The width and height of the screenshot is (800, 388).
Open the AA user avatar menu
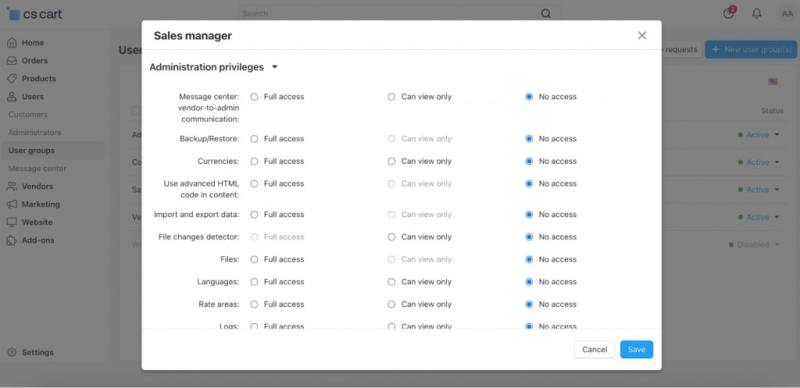tap(787, 14)
